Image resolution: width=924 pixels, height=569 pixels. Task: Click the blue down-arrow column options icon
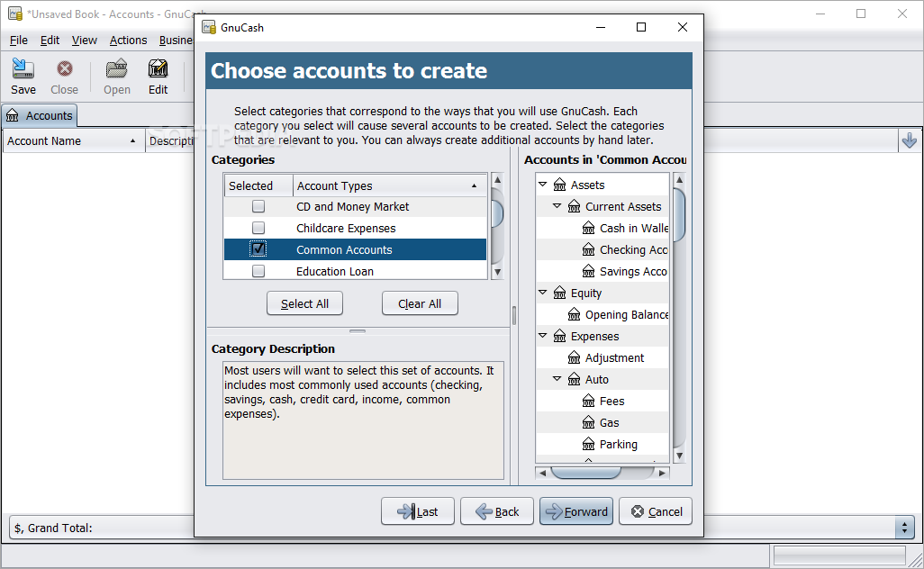910,140
